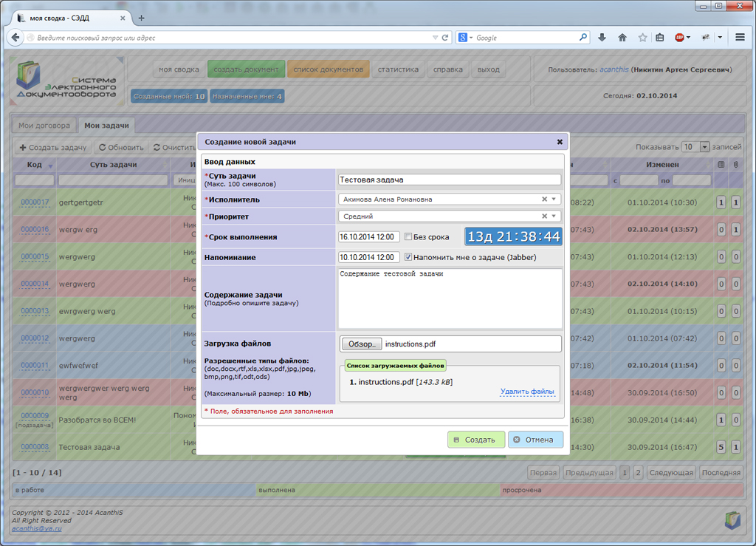Close the 'Создание новой задачи' dialog
This screenshot has height=546, width=756.
pos(560,142)
